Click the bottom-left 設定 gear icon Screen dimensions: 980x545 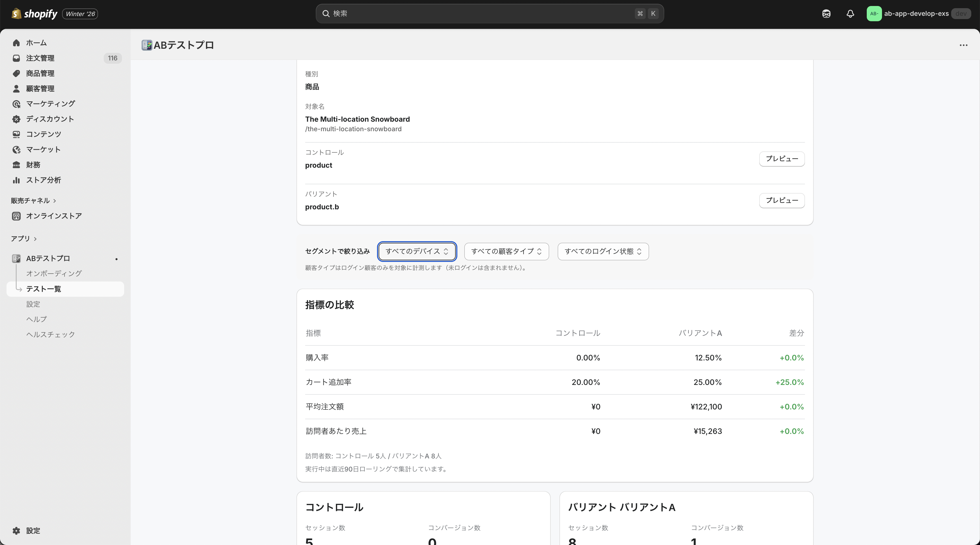pos(16,531)
